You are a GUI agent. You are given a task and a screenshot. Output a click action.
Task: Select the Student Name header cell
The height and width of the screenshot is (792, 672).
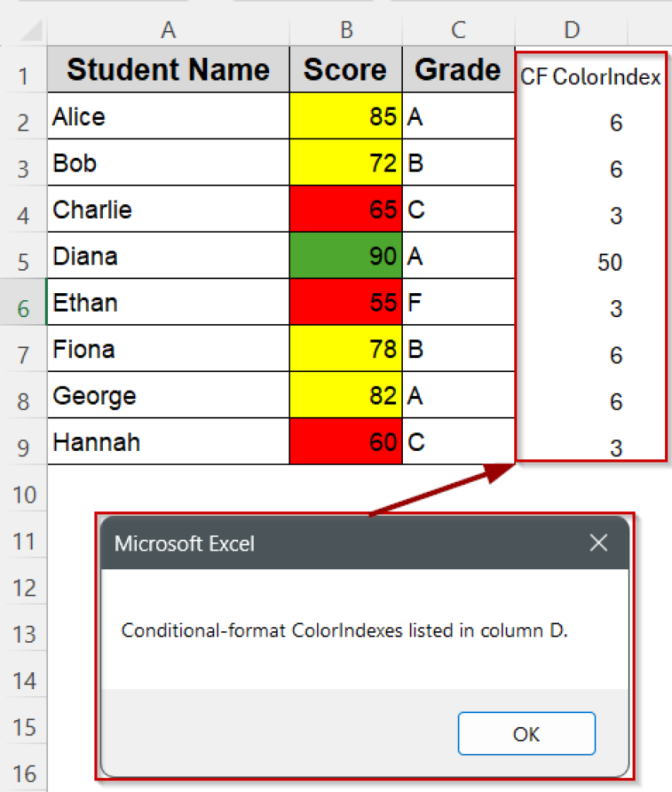pos(168,70)
